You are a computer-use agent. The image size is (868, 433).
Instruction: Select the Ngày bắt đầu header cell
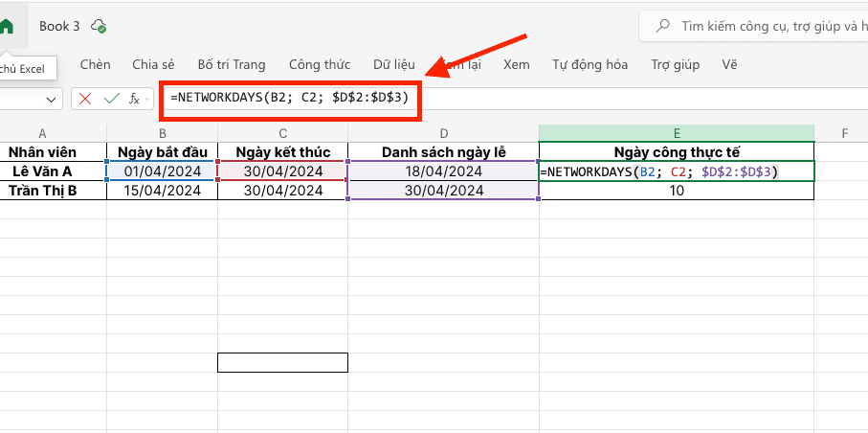tap(162, 152)
